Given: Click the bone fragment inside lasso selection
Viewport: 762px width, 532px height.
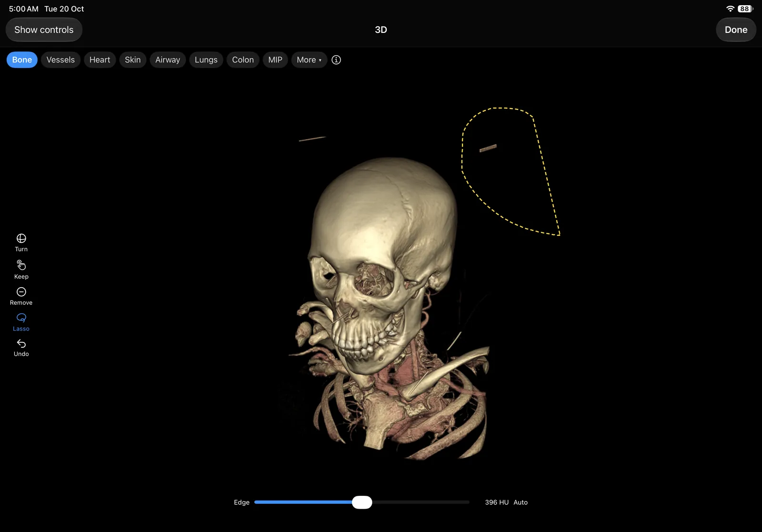Looking at the screenshot, I should coord(488,148).
